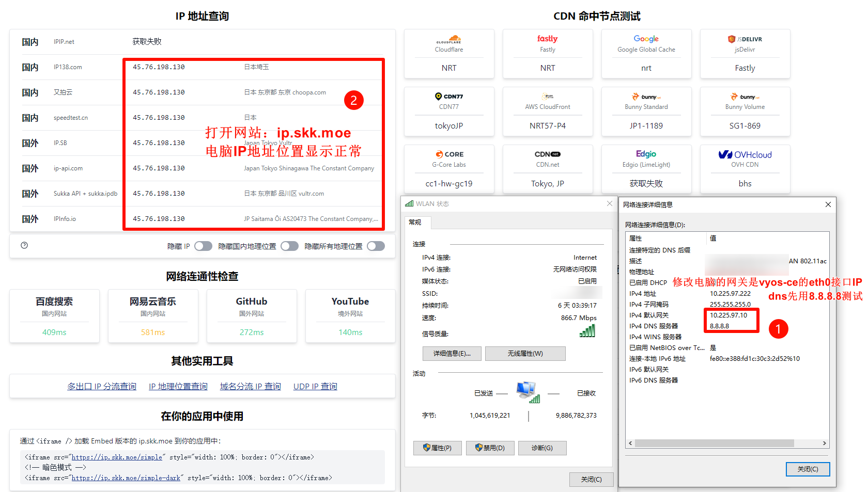Click the WLAN signal icon in title bar
This screenshot has height=492, width=868.
[409, 204]
